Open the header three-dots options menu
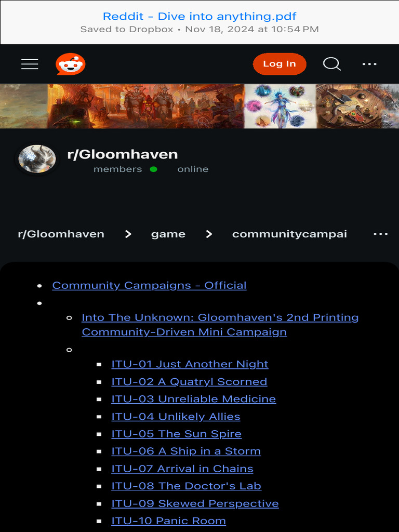 pyautogui.click(x=369, y=64)
